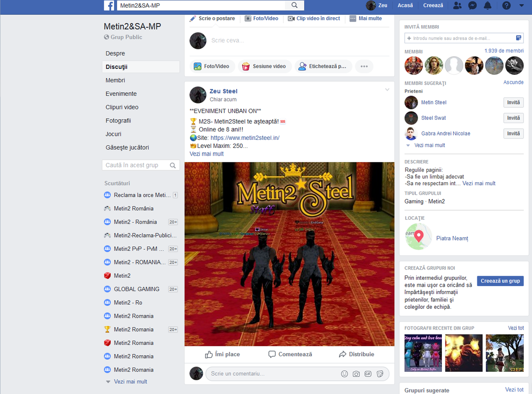Open Fotografii in left menu
Viewport: 532px width, 394px height.
pos(118,121)
